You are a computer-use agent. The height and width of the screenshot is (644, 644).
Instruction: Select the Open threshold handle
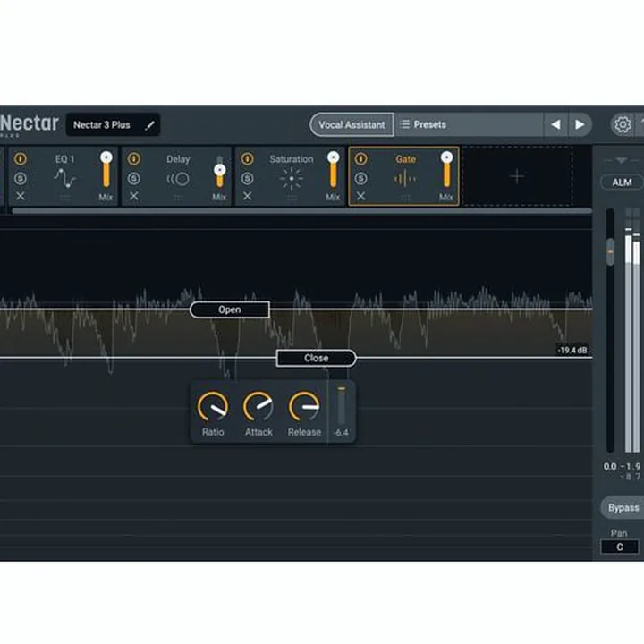(x=230, y=309)
